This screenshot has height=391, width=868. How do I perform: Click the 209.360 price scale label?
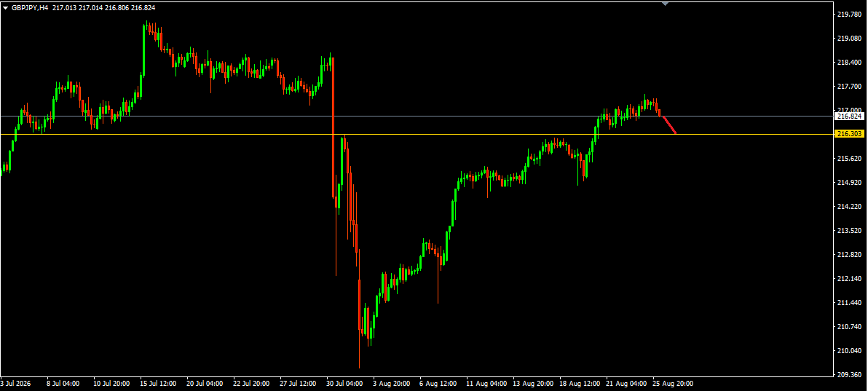click(x=850, y=374)
